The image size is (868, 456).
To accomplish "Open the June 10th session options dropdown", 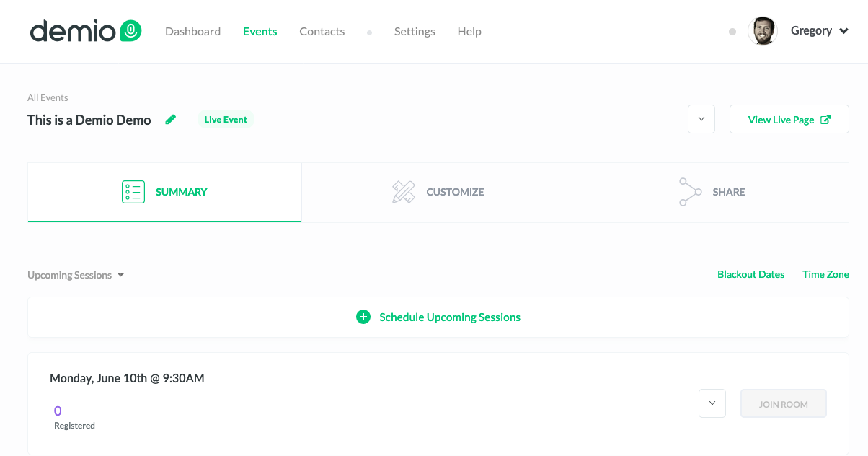I will (712, 403).
